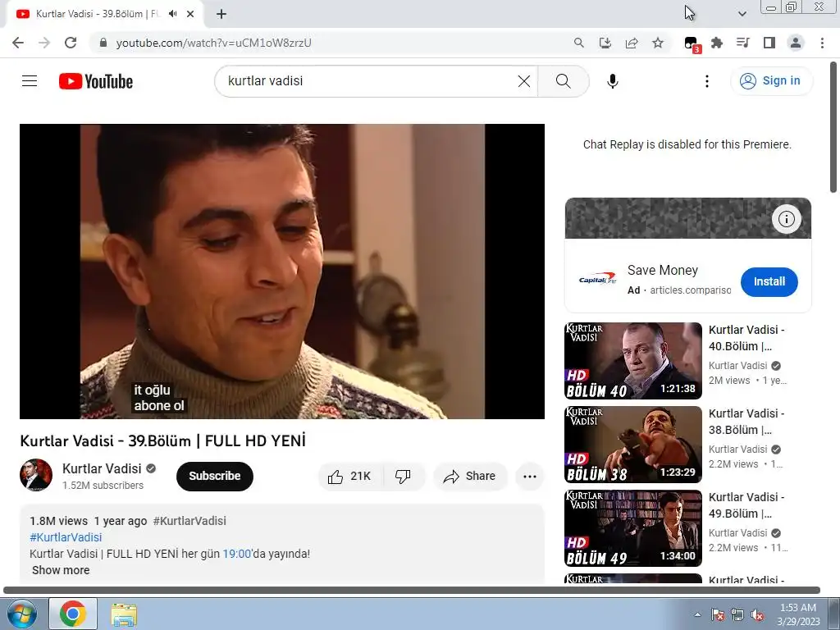Click the blue #KurtlarVadisi hashtag link
Image resolution: width=840 pixels, height=630 pixels.
[x=66, y=537]
